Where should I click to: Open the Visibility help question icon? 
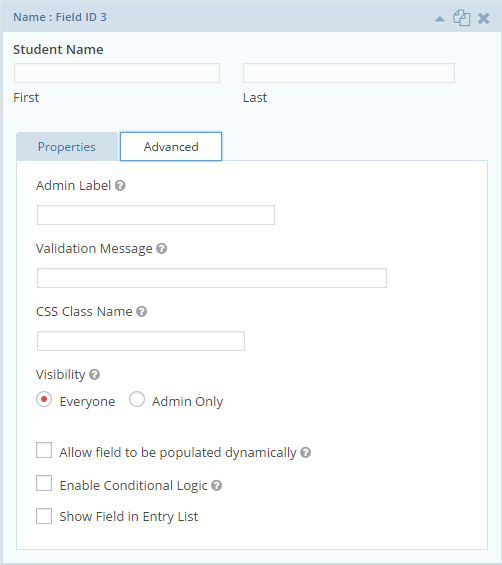pos(94,375)
